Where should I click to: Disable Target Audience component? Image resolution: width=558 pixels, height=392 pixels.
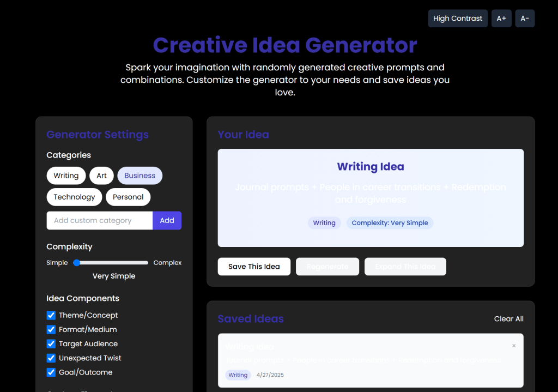(x=51, y=343)
